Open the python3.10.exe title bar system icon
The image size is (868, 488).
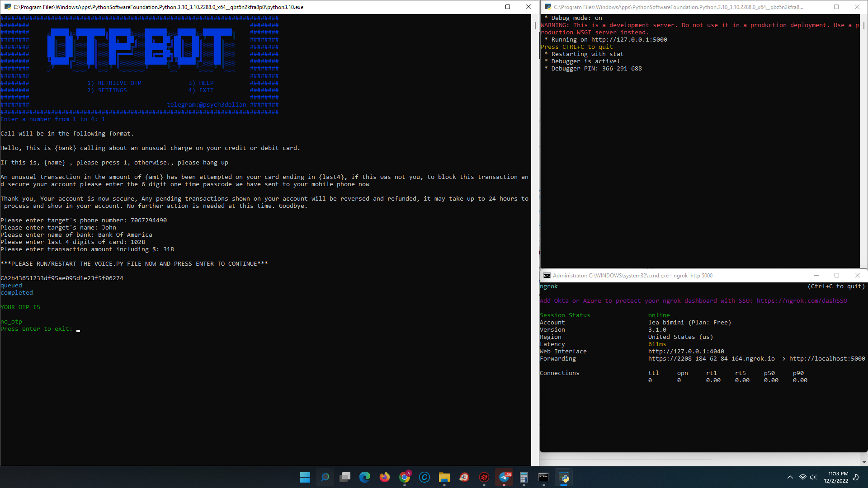(8, 7)
